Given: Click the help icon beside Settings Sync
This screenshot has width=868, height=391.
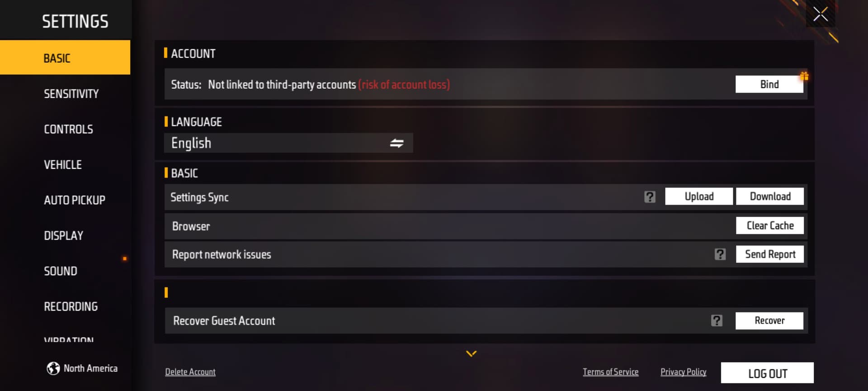Looking at the screenshot, I should pyautogui.click(x=650, y=197).
